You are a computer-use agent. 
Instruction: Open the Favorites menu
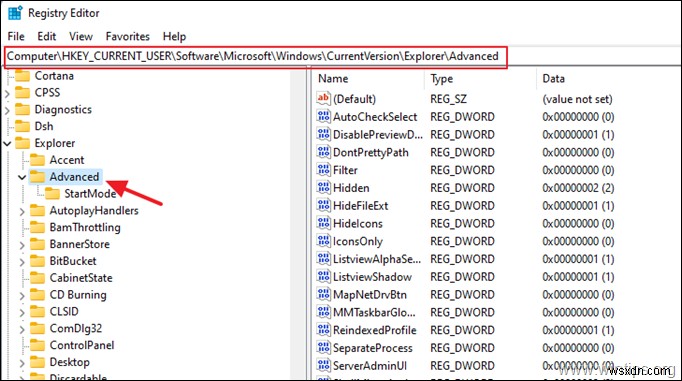click(127, 37)
